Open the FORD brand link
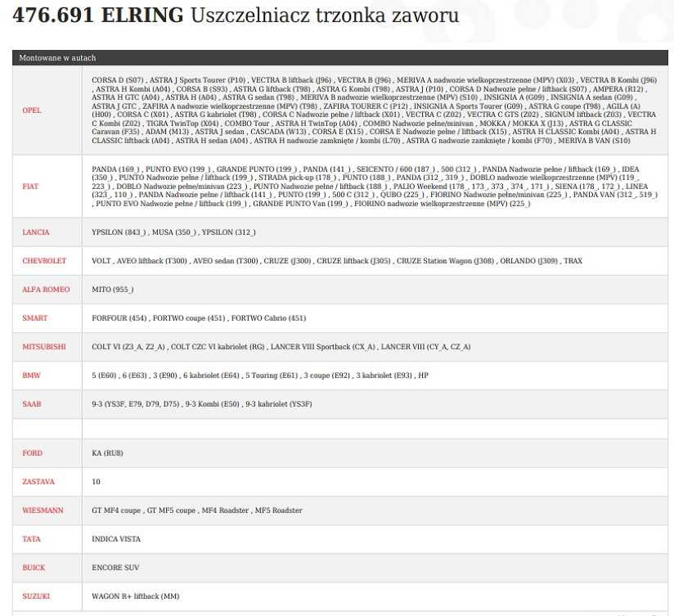 (32, 453)
